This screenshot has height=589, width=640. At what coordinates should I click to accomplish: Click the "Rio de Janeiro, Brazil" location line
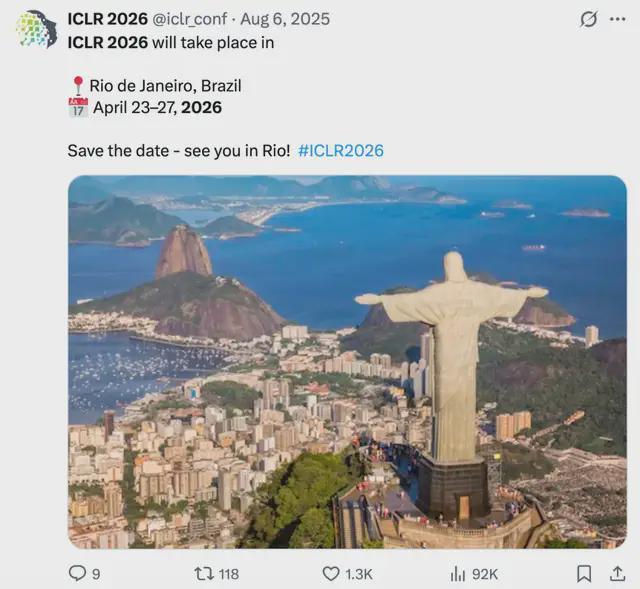point(165,86)
